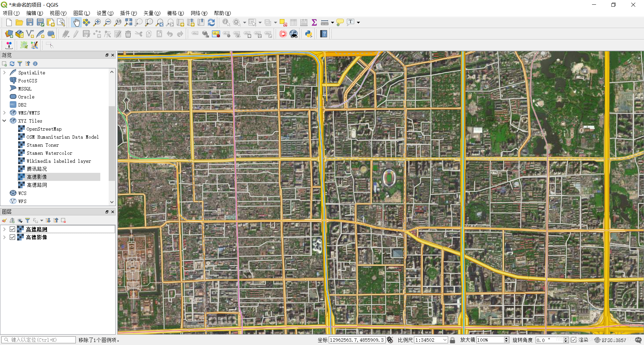Open layer styling paintbrush in Layers panel

(x=4, y=220)
